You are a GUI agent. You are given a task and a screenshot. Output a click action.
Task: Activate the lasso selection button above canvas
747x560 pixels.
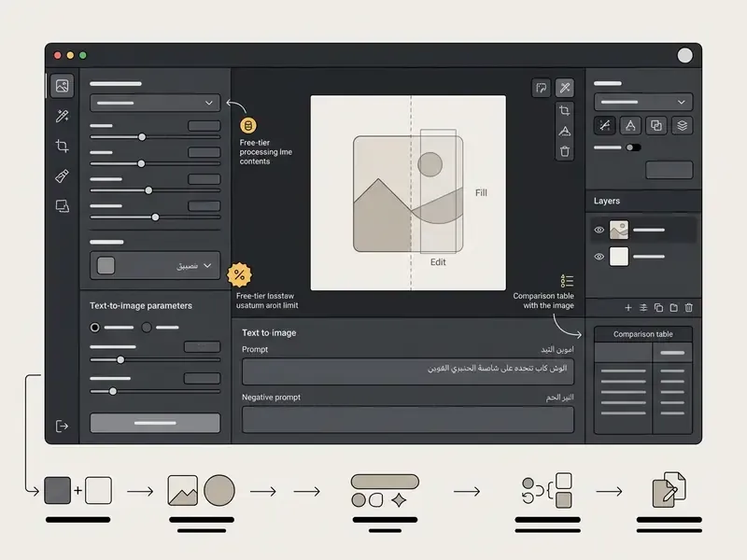tap(542, 88)
